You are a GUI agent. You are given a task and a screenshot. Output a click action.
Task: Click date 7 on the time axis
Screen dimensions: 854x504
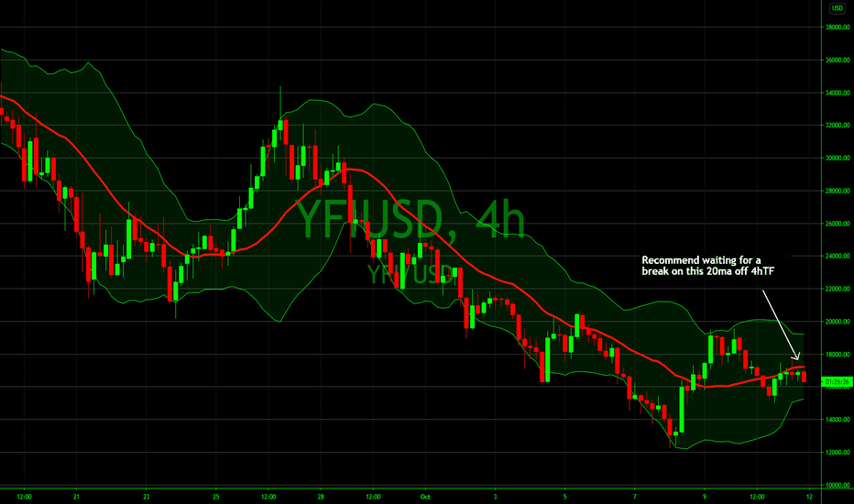[x=634, y=497]
